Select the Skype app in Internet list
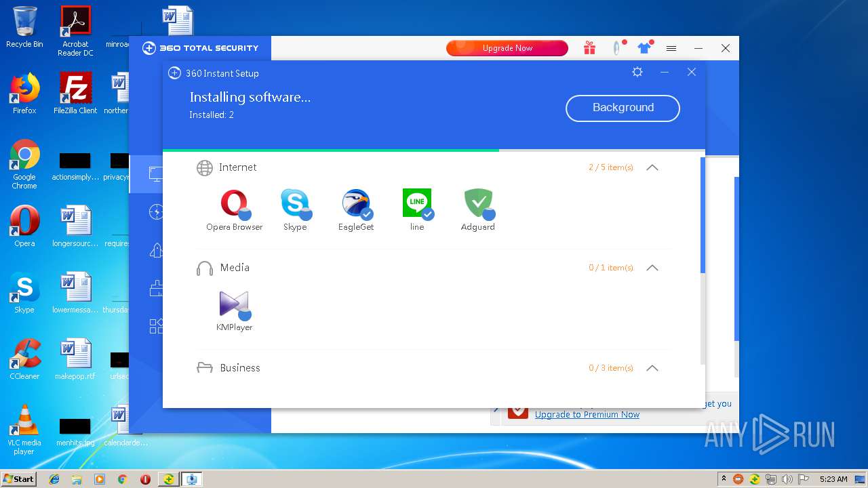The height and width of the screenshot is (488, 868). click(x=295, y=203)
